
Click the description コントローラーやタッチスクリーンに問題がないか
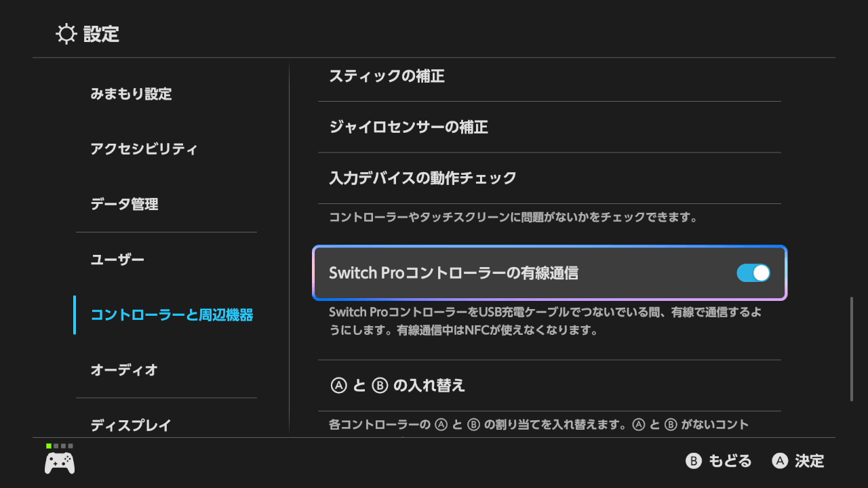pos(513,218)
